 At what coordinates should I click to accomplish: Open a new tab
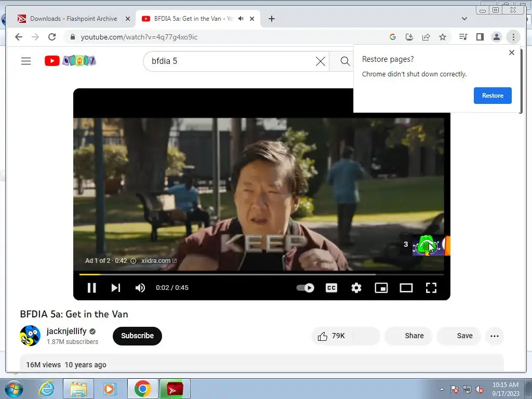[x=271, y=19]
